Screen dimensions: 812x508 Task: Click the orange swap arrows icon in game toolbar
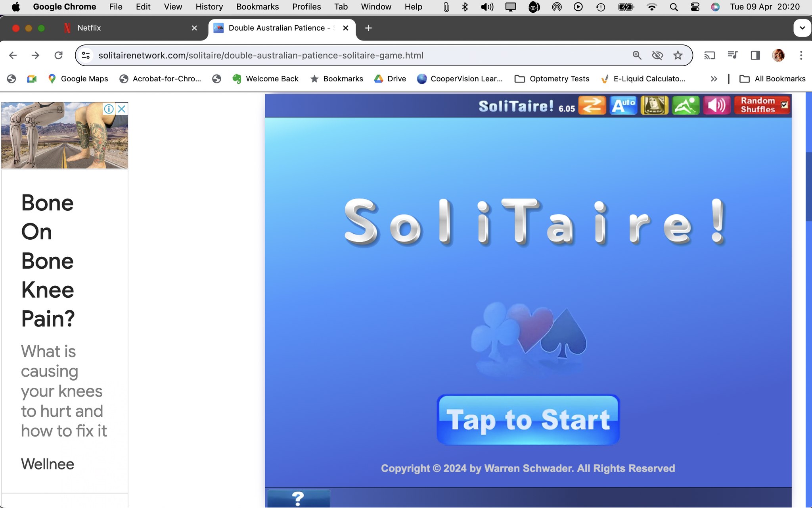[x=592, y=106]
